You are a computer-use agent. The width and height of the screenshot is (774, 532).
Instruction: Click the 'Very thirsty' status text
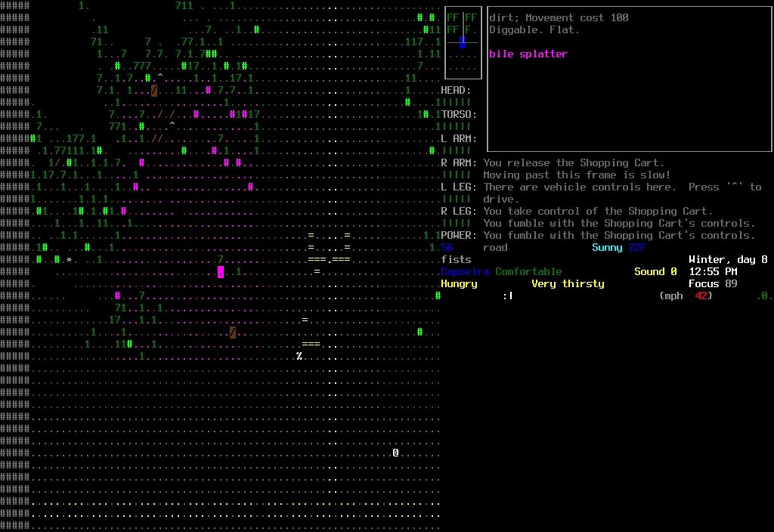(x=568, y=283)
